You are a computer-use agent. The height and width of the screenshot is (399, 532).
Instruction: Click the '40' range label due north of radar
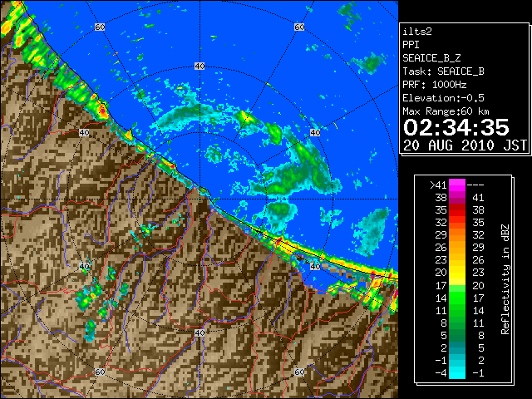point(199,66)
